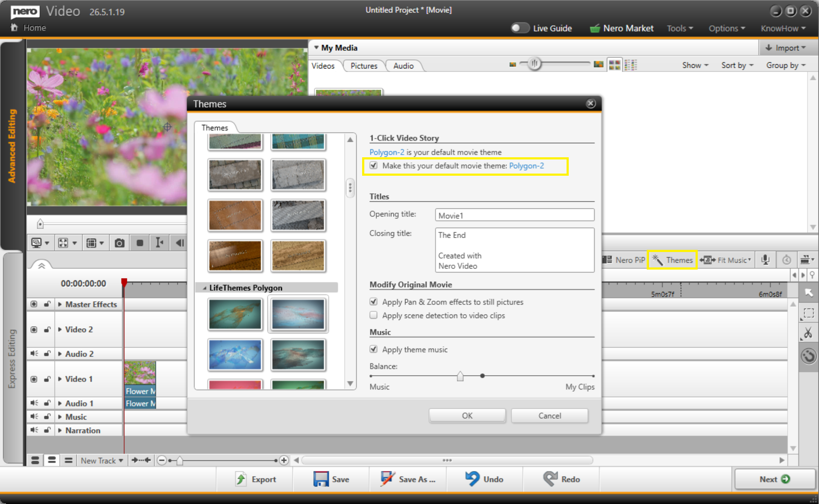Switch to thumbnail grid view in My Media

point(615,65)
